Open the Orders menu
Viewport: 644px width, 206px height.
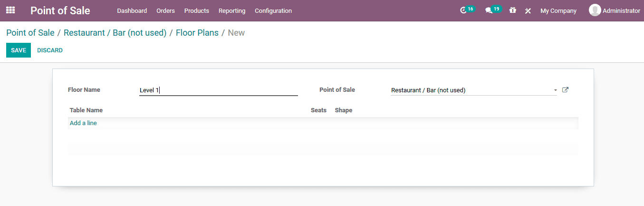(x=165, y=10)
